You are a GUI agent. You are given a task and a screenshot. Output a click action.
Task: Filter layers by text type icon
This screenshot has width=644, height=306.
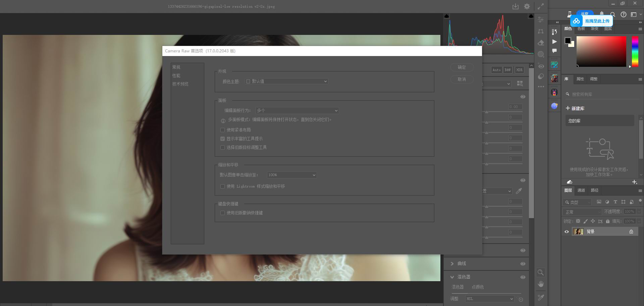coord(615,202)
